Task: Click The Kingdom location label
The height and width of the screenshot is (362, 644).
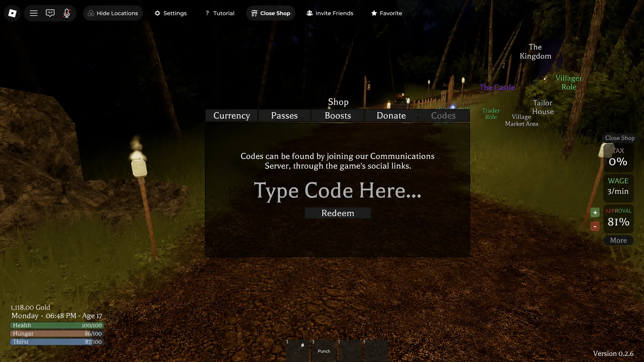Action: (x=535, y=52)
